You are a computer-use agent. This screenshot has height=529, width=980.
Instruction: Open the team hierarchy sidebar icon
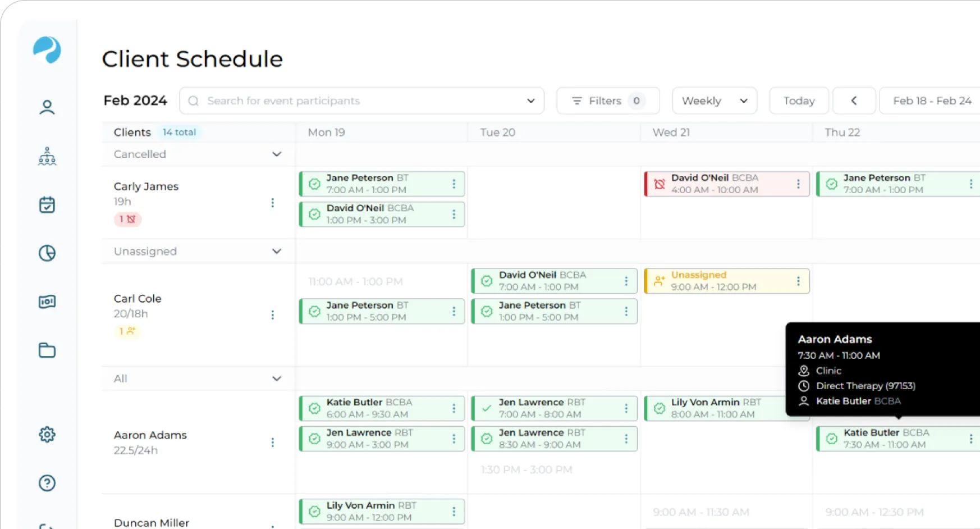(47, 156)
